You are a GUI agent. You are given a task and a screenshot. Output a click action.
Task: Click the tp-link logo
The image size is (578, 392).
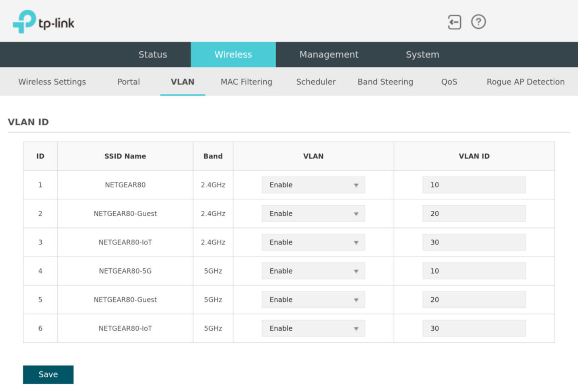44,22
